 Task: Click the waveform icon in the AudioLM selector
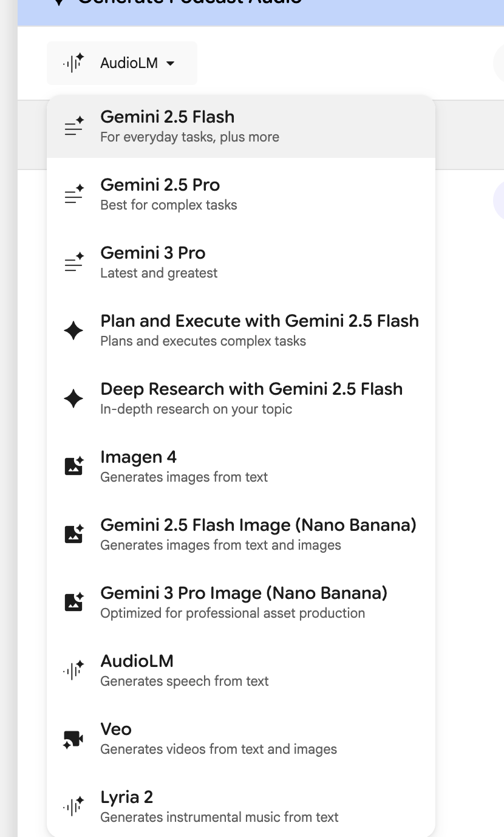click(x=73, y=63)
